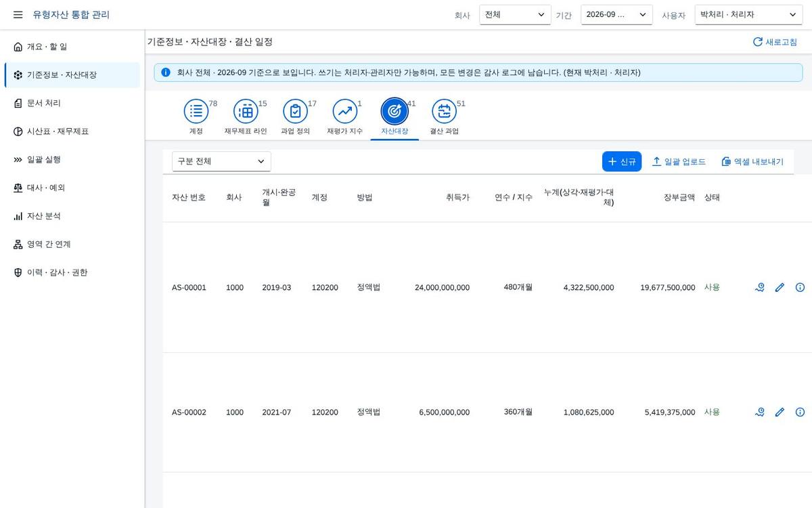
Task: Click the info icon in the blue banner
Action: tap(166, 72)
